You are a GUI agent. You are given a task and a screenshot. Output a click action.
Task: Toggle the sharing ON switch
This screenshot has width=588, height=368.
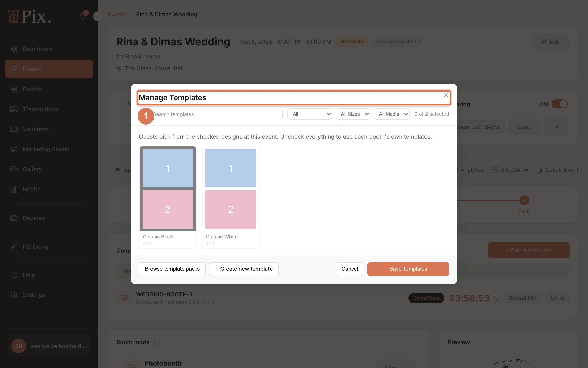click(560, 104)
